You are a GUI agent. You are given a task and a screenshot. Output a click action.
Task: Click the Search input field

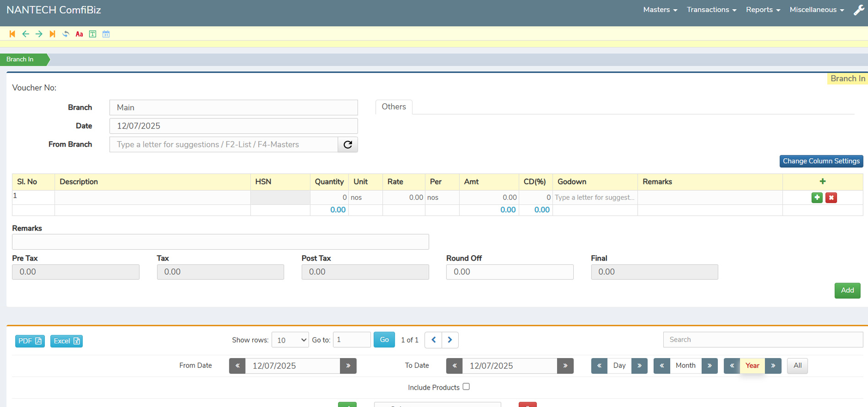tap(763, 340)
